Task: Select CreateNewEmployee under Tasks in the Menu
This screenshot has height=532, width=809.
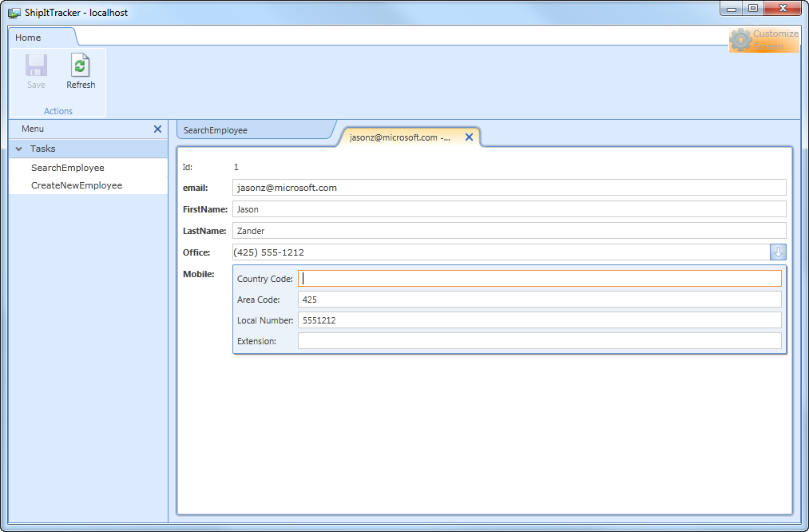Action: (77, 185)
